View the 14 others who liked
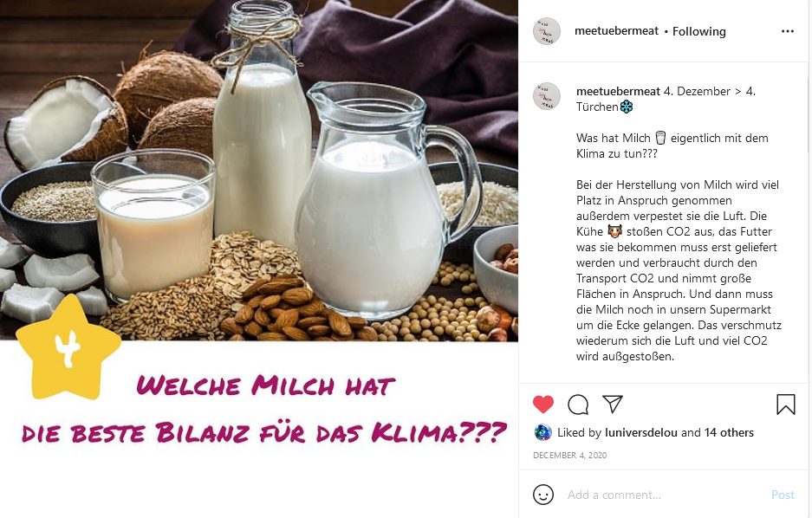Image resolution: width=812 pixels, height=518 pixels. pos(729,432)
